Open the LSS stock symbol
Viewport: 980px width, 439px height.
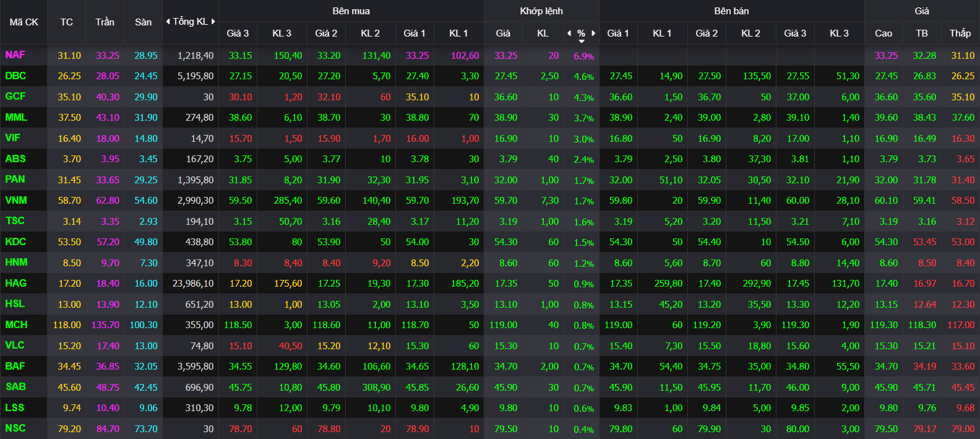point(15,407)
